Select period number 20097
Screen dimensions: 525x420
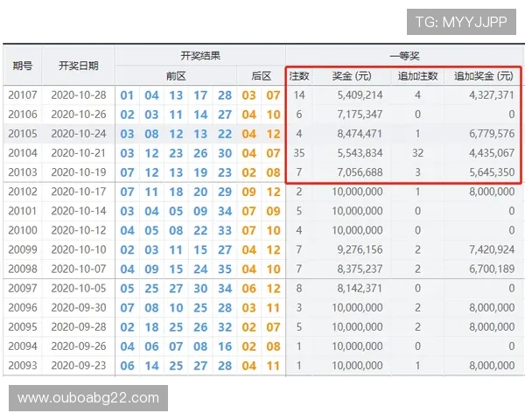(x=23, y=288)
